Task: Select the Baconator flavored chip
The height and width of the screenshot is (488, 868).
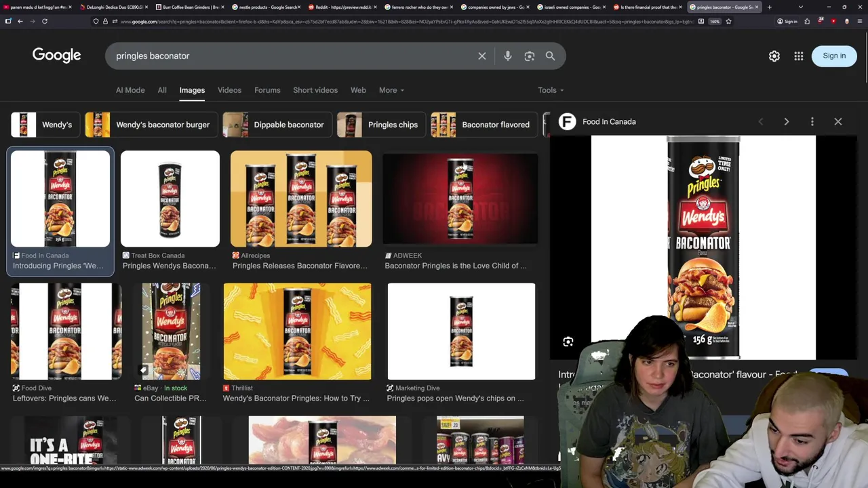Action: click(484, 125)
